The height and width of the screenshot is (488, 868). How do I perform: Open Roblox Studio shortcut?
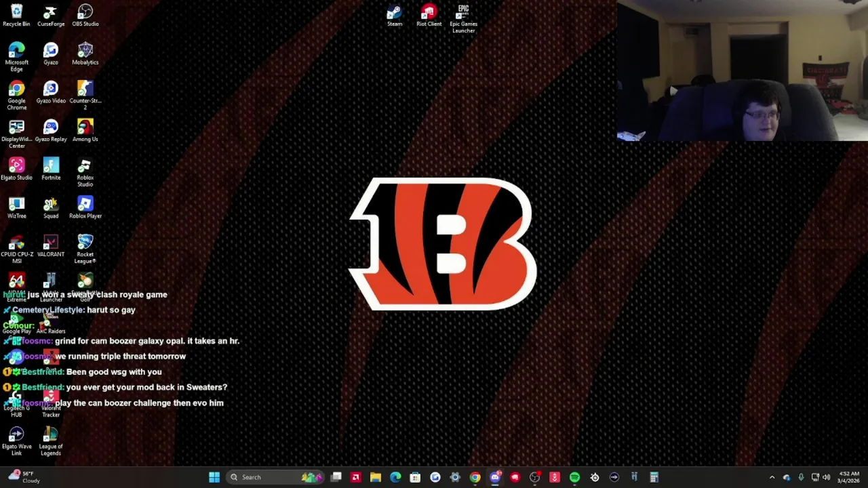(x=85, y=172)
